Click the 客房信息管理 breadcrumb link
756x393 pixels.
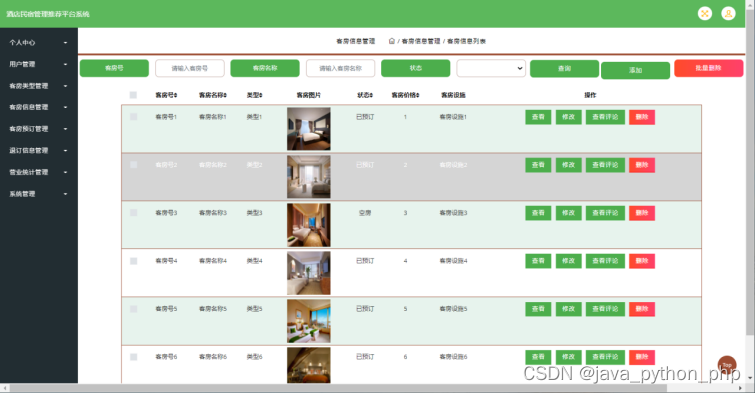point(421,41)
